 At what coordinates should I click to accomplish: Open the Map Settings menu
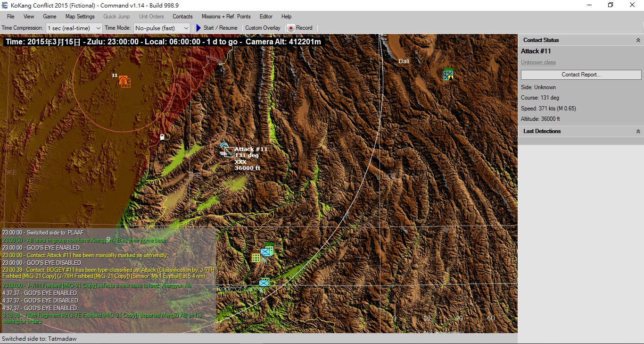pos(80,17)
